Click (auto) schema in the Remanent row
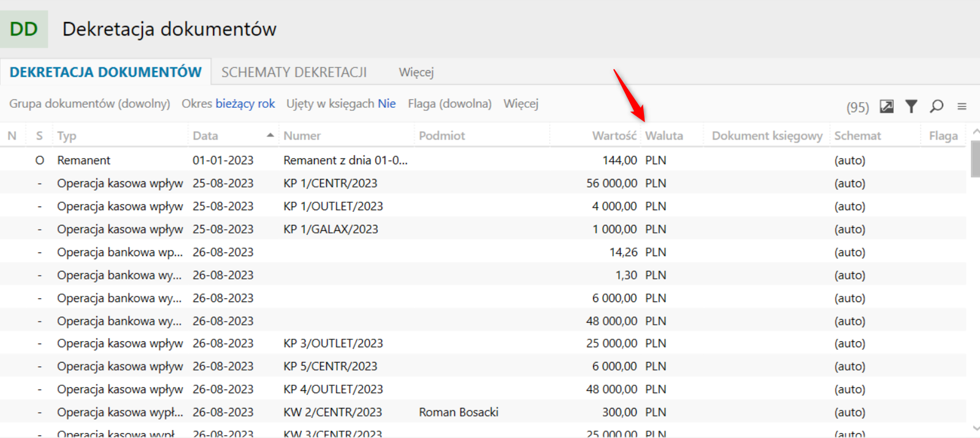This screenshot has width=980, height=438. coord(850,160)
